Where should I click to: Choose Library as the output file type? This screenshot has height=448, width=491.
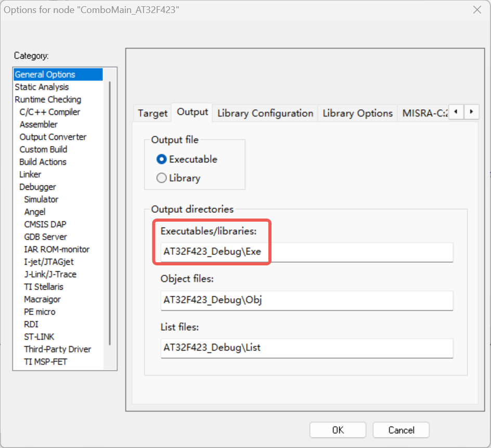(x=162, y=178)
